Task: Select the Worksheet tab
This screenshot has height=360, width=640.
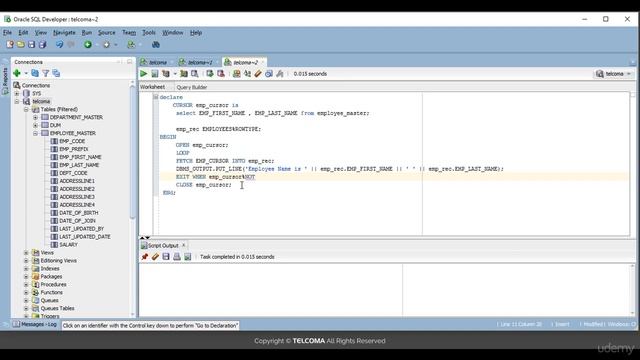Action: click(x=152, y=87)
